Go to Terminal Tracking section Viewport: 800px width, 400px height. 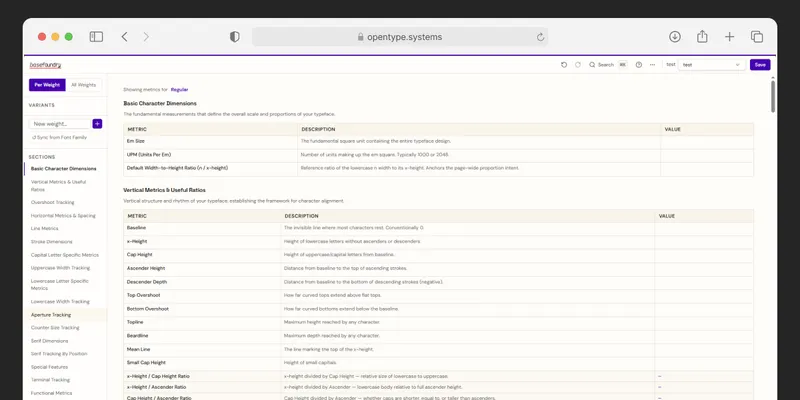51,380
